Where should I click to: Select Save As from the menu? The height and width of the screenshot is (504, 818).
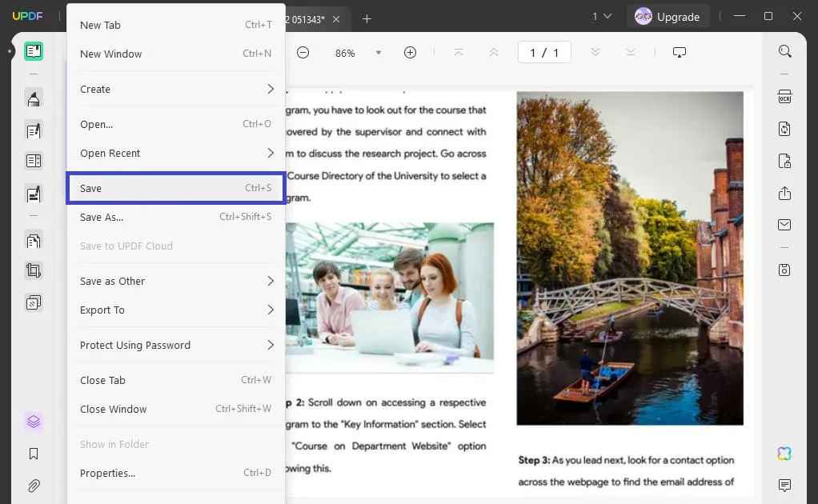[176, 217]
